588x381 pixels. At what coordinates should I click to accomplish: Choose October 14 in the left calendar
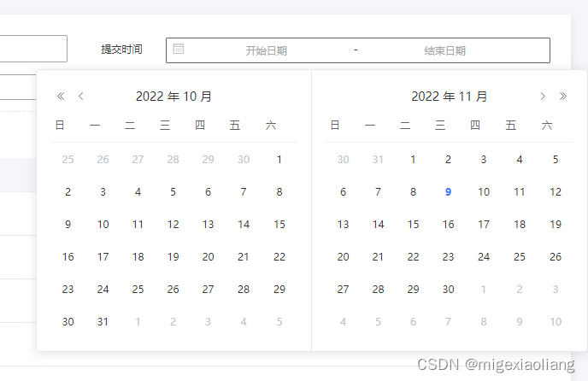(244, 225)
